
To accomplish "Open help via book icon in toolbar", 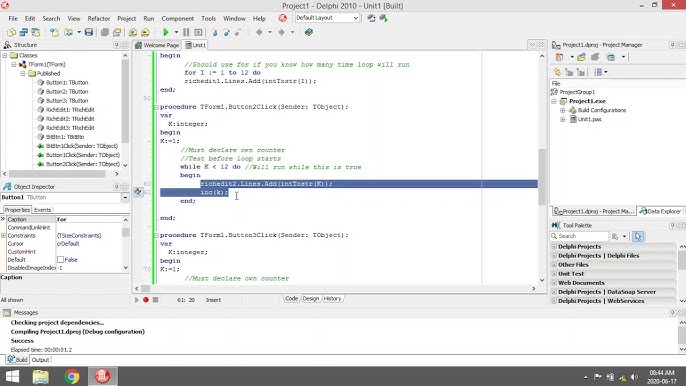I will 309,32.
